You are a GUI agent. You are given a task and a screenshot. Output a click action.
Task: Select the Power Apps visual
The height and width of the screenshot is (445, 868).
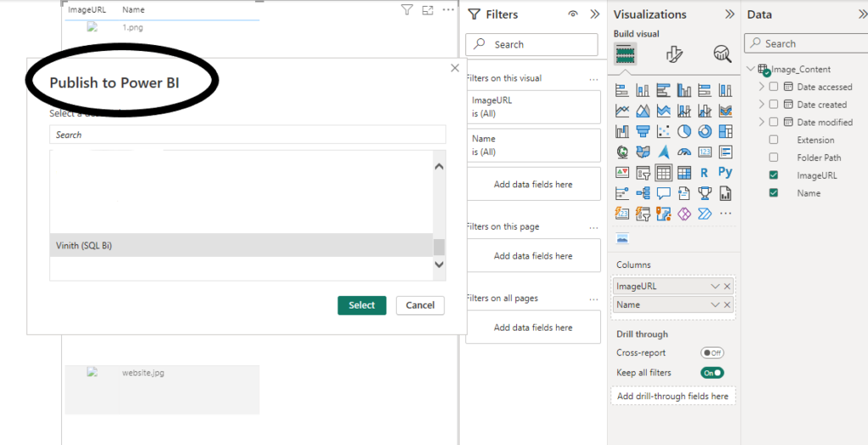point(684,213)
